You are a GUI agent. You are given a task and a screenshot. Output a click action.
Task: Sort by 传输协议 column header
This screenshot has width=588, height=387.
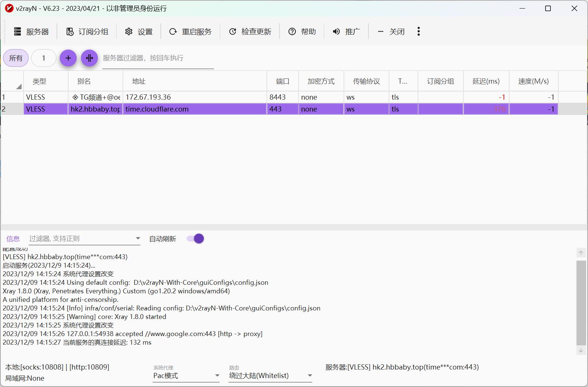pyautogui.click(x=367, y=81)
